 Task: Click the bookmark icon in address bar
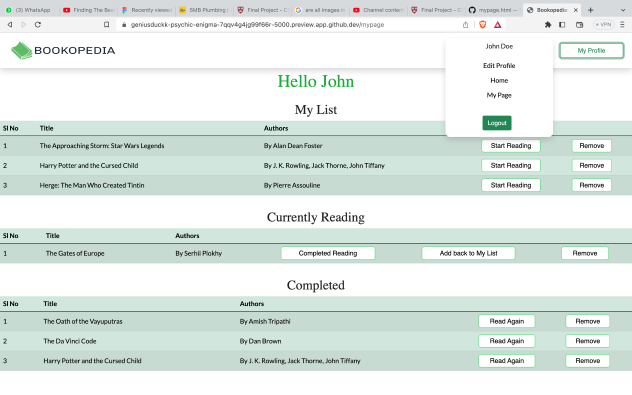coord(106,25)
